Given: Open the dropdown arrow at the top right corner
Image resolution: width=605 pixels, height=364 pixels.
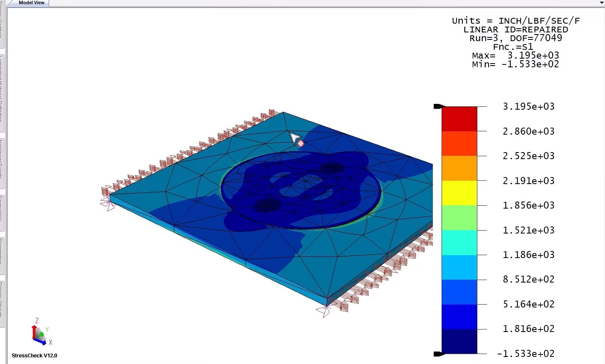Looking at the screenshot, I should pos(602,2).
